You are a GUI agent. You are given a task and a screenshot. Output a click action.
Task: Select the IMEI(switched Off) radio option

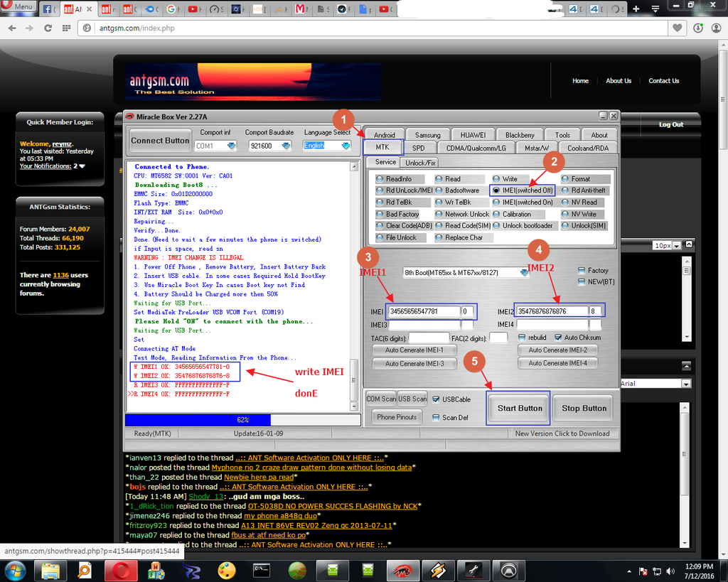(496, 190)
